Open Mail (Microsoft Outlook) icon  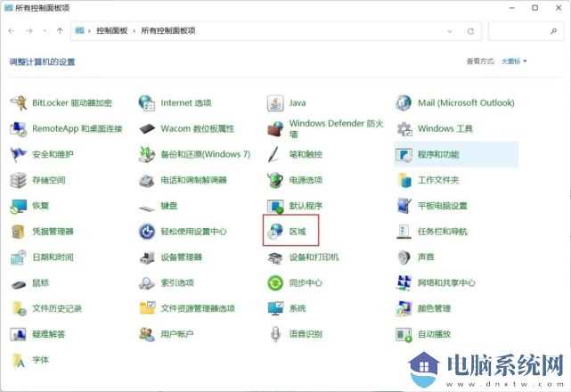404,103
